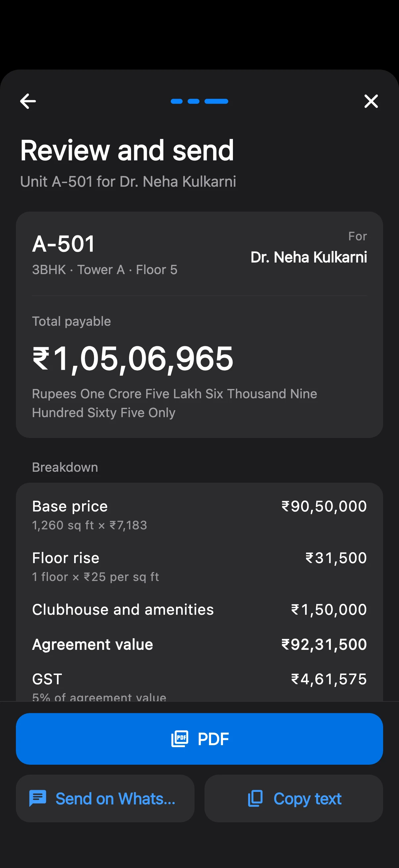
Task: Select third step progress indicator
Action: pyautogui.click(x=216, y=101)
